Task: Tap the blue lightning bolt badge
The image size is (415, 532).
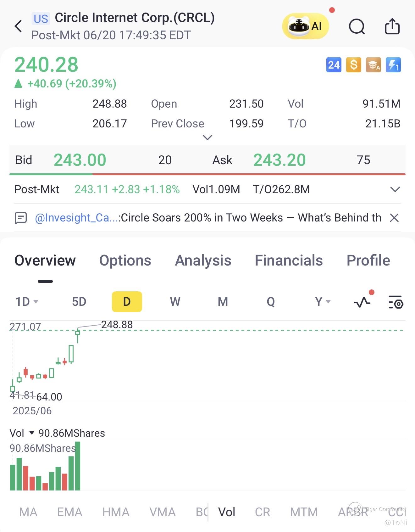Action: (393, 65)
